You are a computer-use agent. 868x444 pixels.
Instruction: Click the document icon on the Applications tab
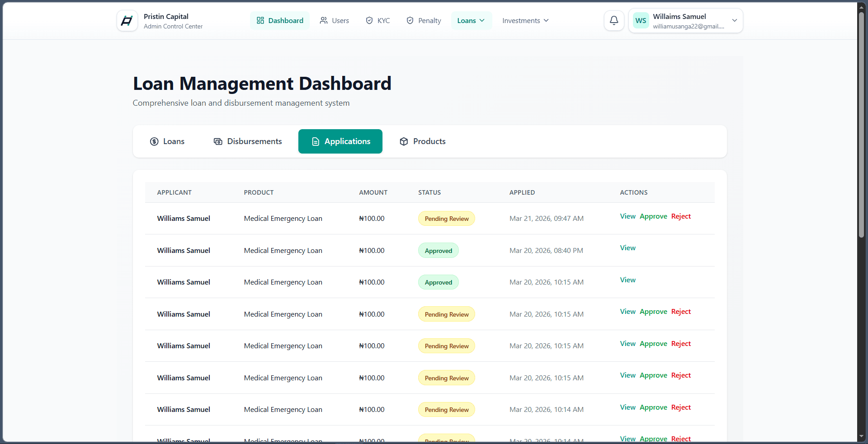(x=316, y=141)
